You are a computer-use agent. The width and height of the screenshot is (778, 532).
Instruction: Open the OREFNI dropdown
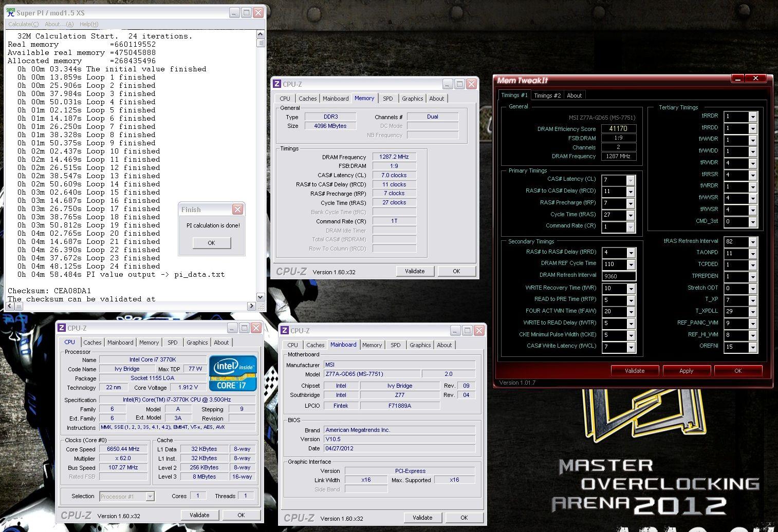click(x=752, y=347)
